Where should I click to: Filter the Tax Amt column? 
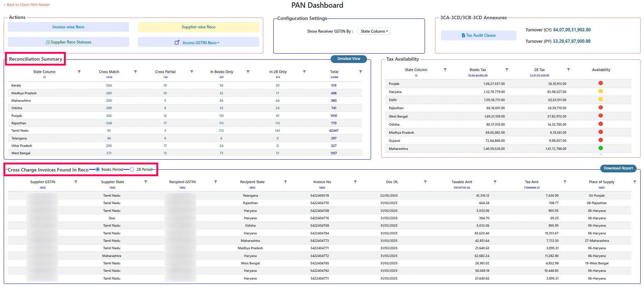(x=565, y=182)
